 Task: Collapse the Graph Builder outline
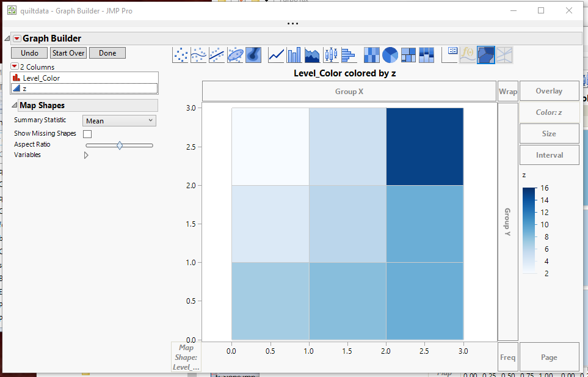pos(7,38)
